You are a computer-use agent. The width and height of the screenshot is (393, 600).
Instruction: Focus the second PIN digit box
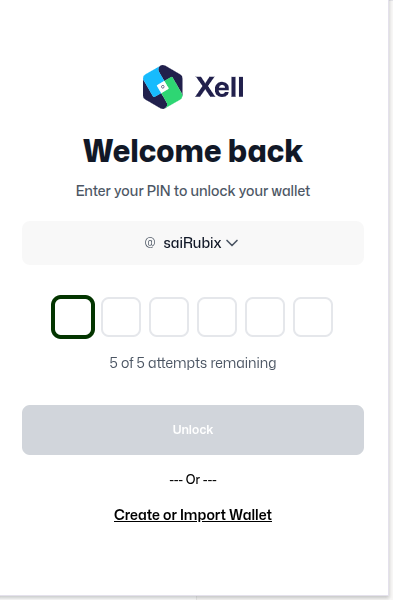click(121, 317)
